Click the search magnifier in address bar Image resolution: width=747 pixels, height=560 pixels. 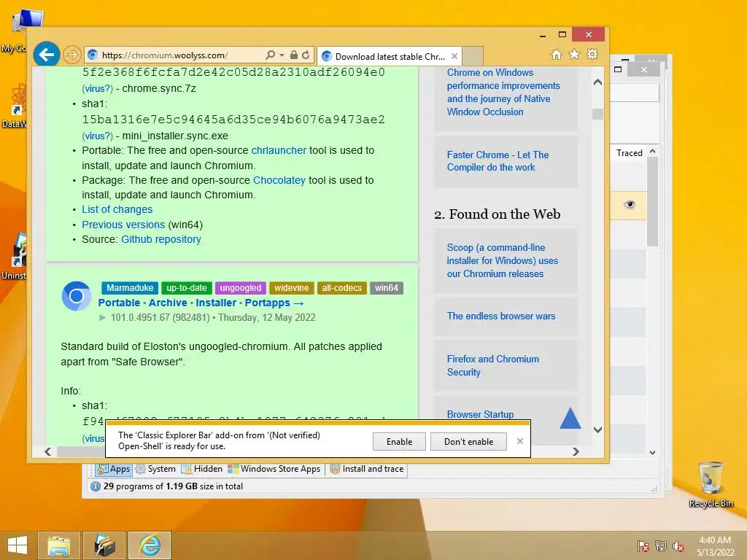pos(270,55)
